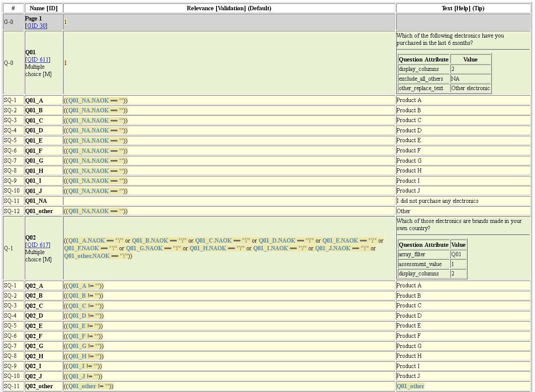
Task: Open the QID 611 question link
Action: click(x=38, y=60)
